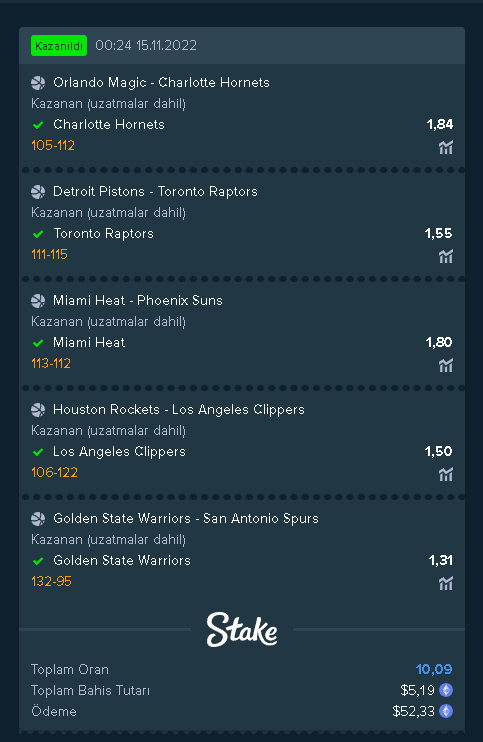
Task: Open statistics icon for Houston Rockets match
Action: (x=446, y=474)
